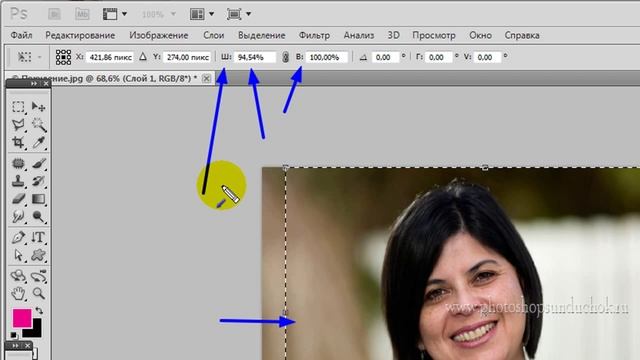This screenshot has height=360, width=640.
Task: Select the Type tool
Action: [x=38, y=237]
